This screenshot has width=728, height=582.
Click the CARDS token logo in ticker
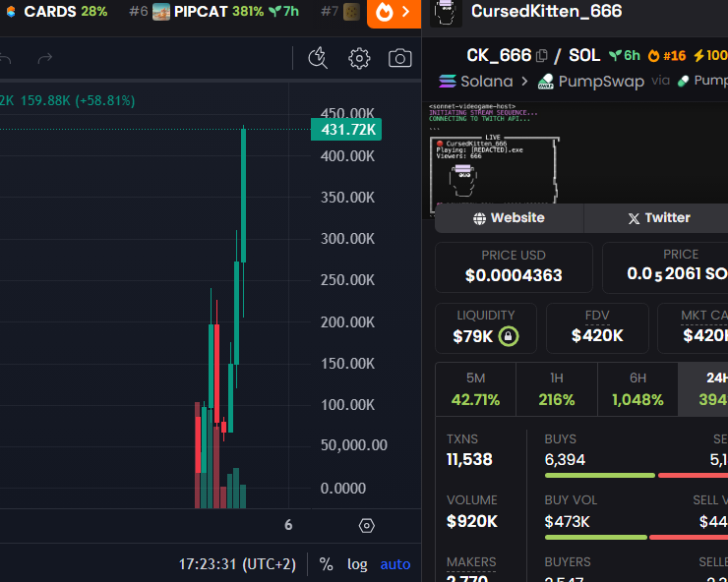click(11, 12)
